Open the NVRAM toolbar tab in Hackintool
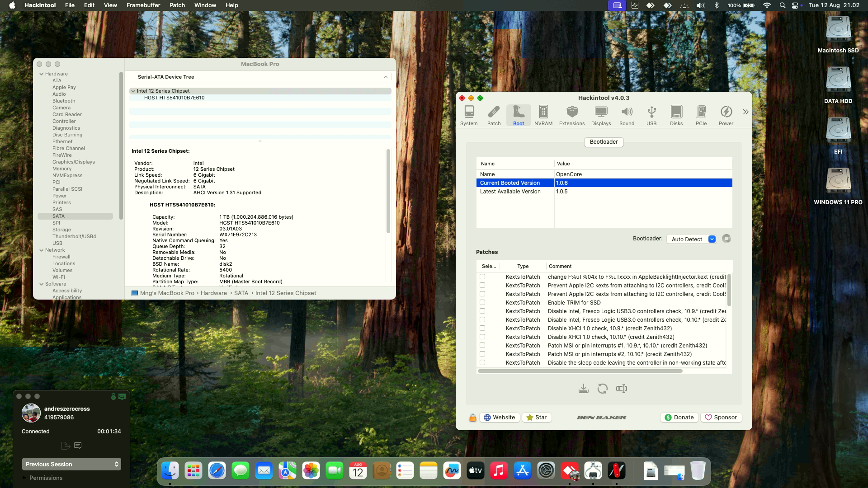Screen dimensions: 868x488 pos(543,116)
